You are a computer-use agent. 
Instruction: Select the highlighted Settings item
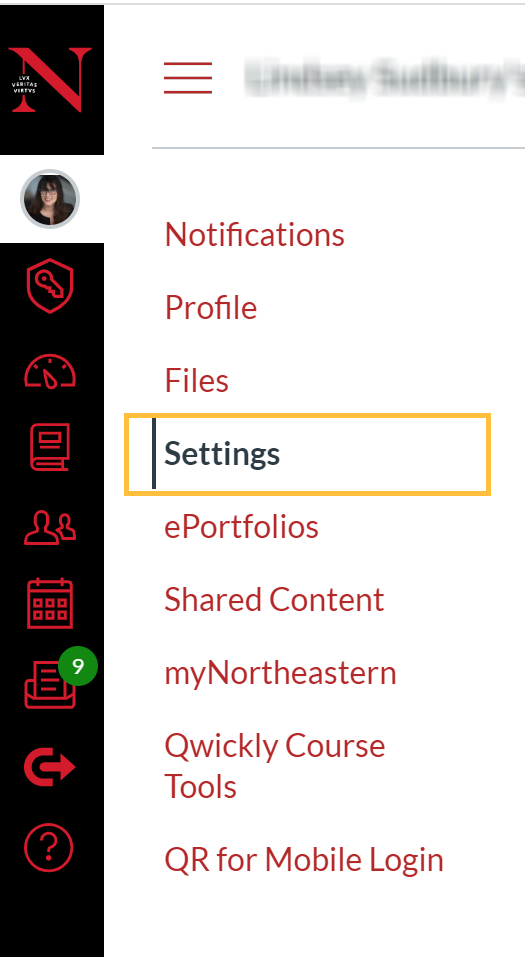click(308, 454)
